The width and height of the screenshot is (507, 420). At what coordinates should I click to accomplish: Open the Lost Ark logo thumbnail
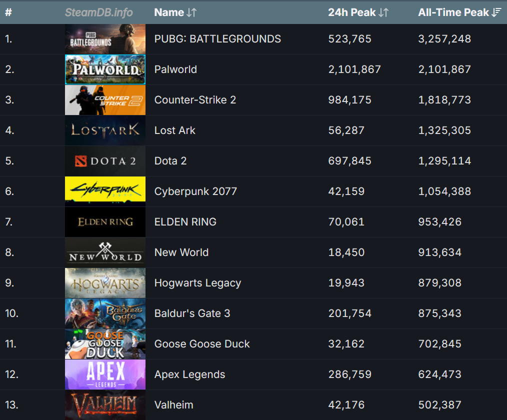105,130
